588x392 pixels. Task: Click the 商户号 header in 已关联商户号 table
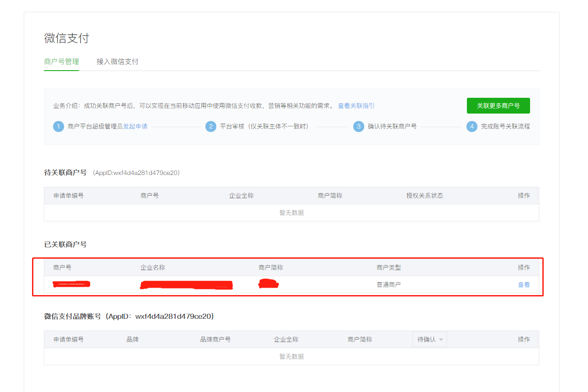(62, 267)
